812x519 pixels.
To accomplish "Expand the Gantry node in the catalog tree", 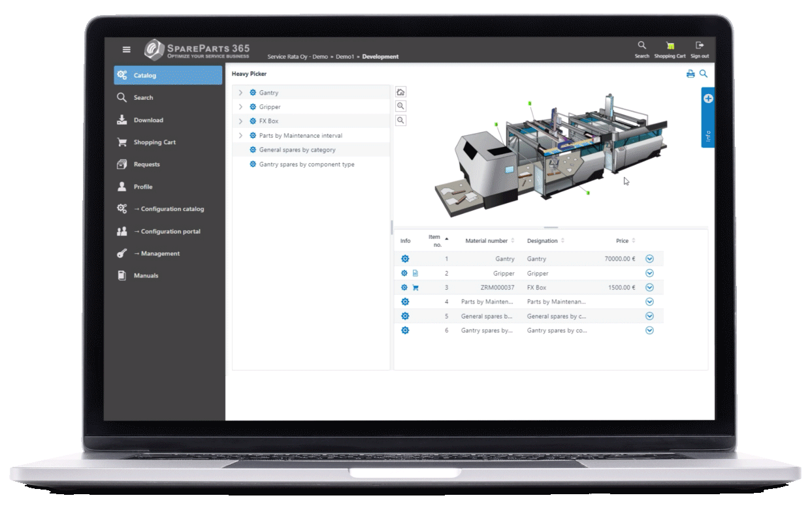I will 240,93.
